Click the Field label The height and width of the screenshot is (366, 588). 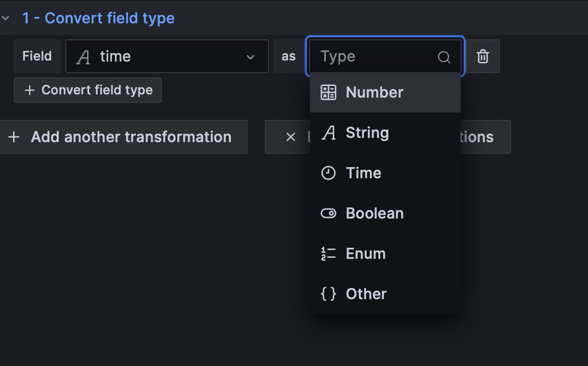(x=37, y=56)
